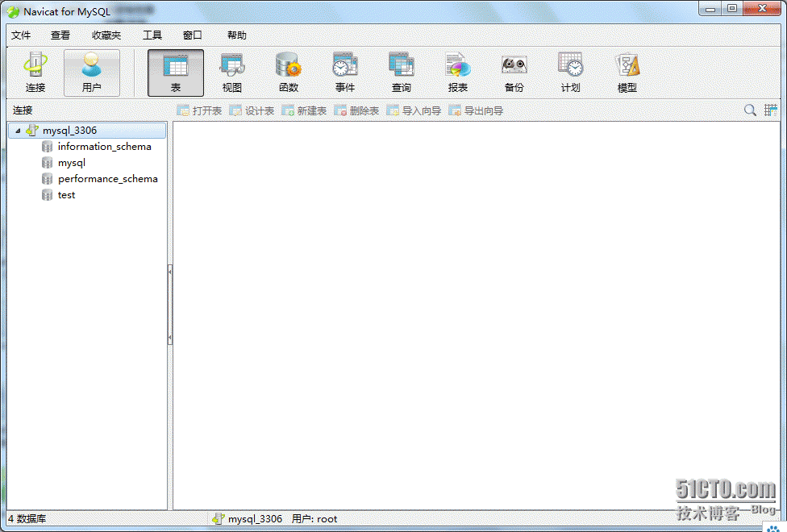This screenshot has height=532, width=787.
Task: Maximize the Navicat window
Action: (732, 9)
